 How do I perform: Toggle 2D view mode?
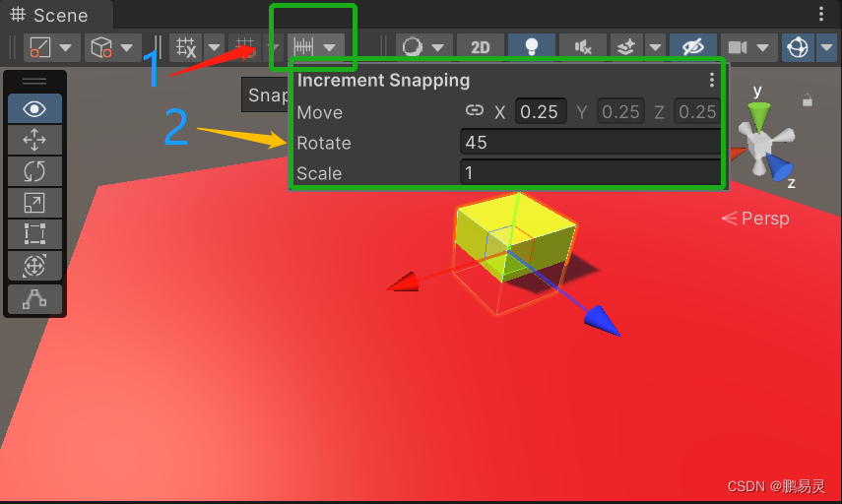coord(480,47)
